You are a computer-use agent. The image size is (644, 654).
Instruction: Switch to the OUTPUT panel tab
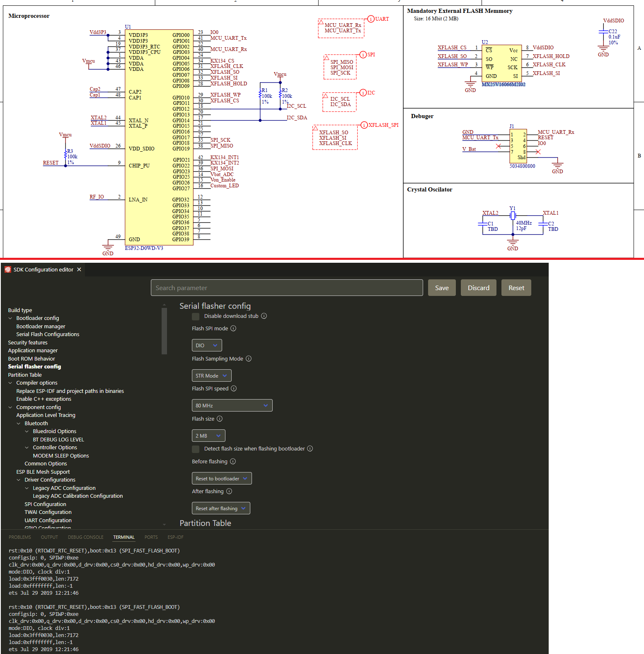point(49,537)
